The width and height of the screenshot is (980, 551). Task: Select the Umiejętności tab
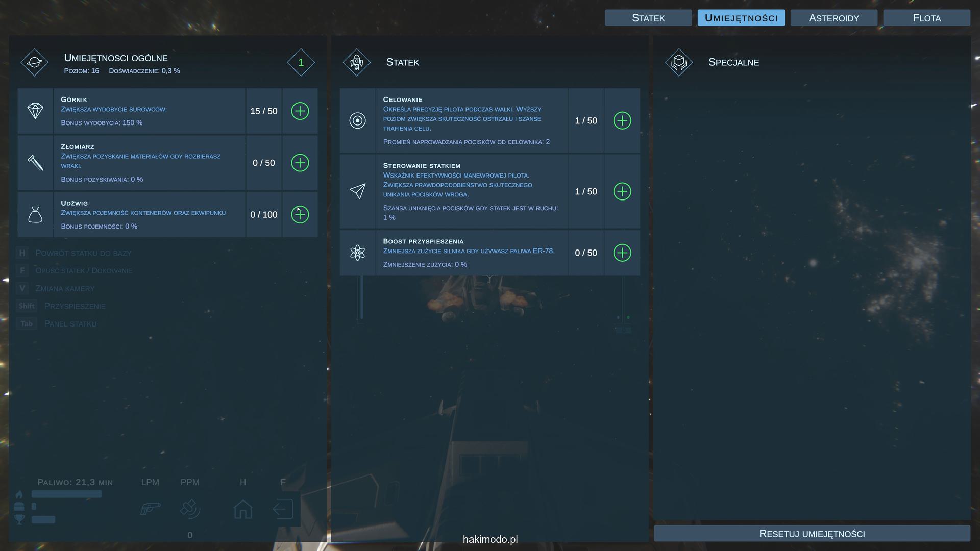point(741,18)
